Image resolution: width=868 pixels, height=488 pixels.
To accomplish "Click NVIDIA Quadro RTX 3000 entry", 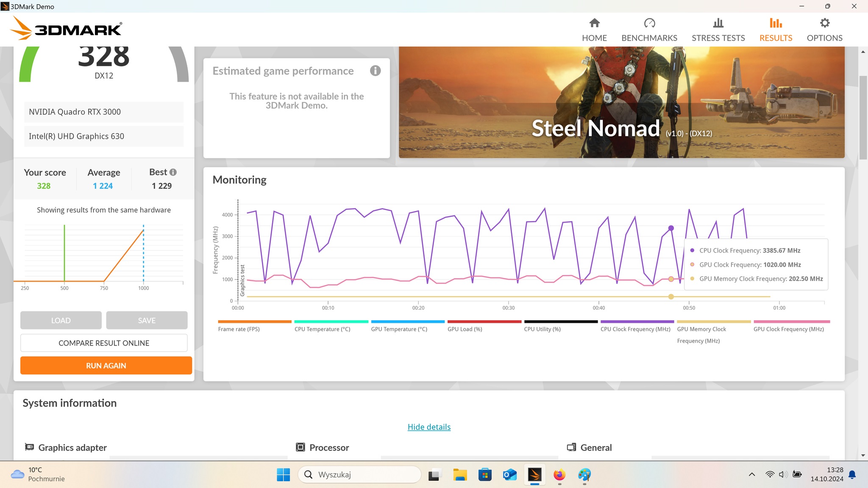I will [104, 112].
